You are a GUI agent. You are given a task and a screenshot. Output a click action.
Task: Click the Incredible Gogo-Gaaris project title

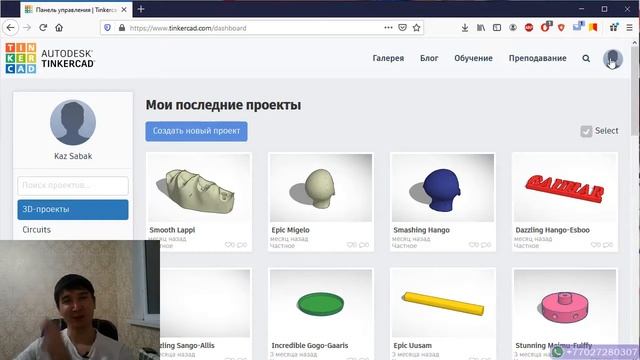[x=310, y=345]
